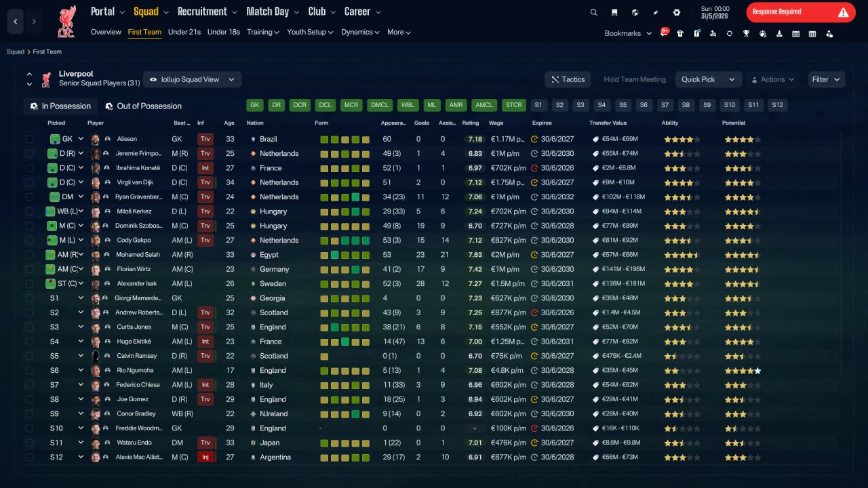Click the large Liverpool club crest
868x488 pixels.
(66, 22)
